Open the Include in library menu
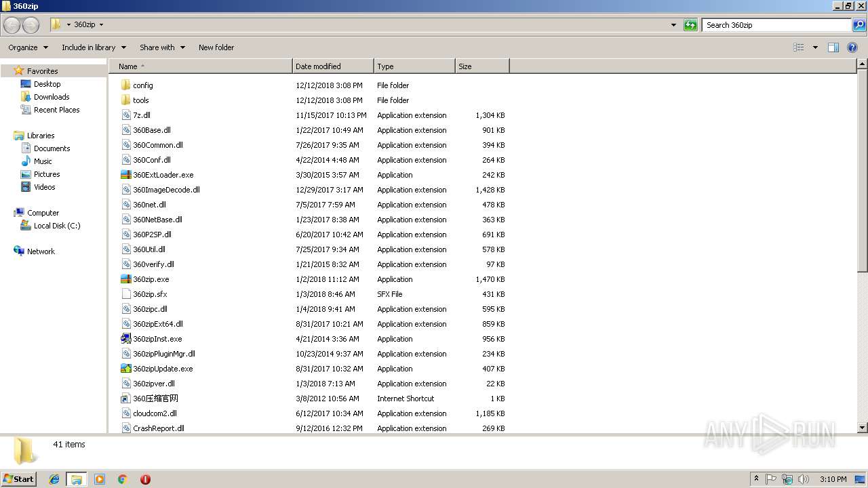868x488 pixels. coord(94,47)
